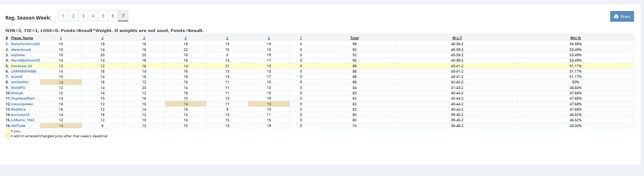Sort by W-L-T column header
This screenshot has height=176, width=644.
pos(457,38)
